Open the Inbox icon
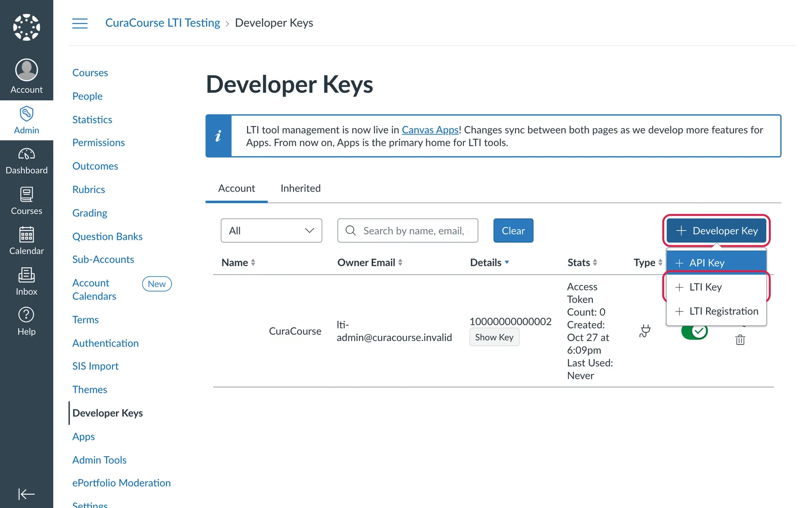 pyautogui.click(x=26, y=275)
